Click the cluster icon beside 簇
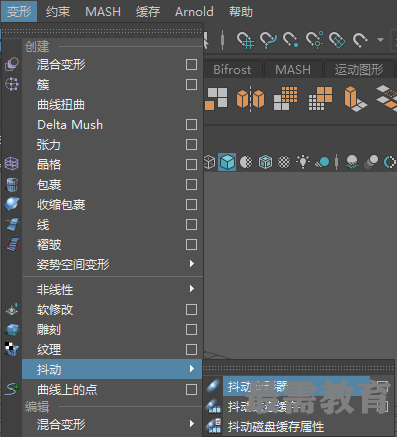The height and width of the screenshot is (437, 397). 12,84
